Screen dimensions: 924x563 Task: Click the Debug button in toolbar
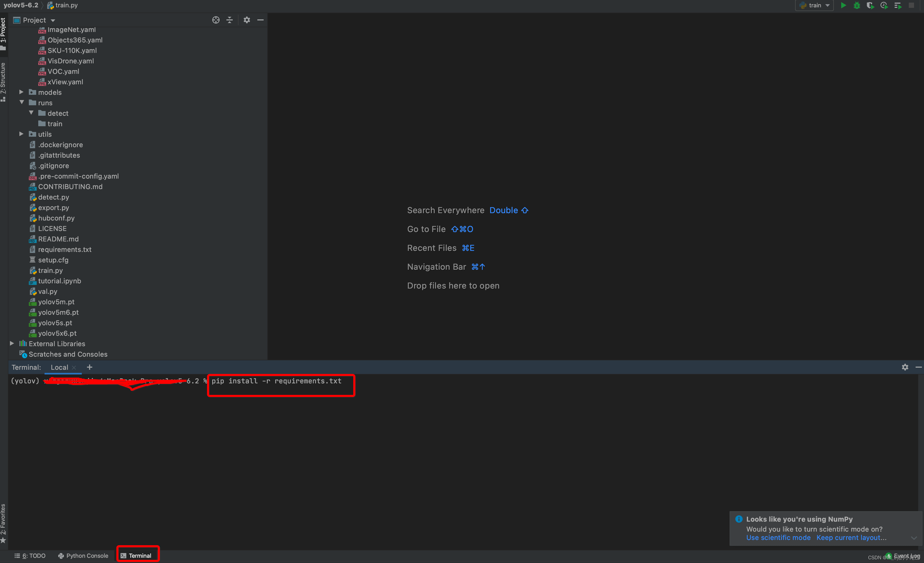click(x=857, y=5)
